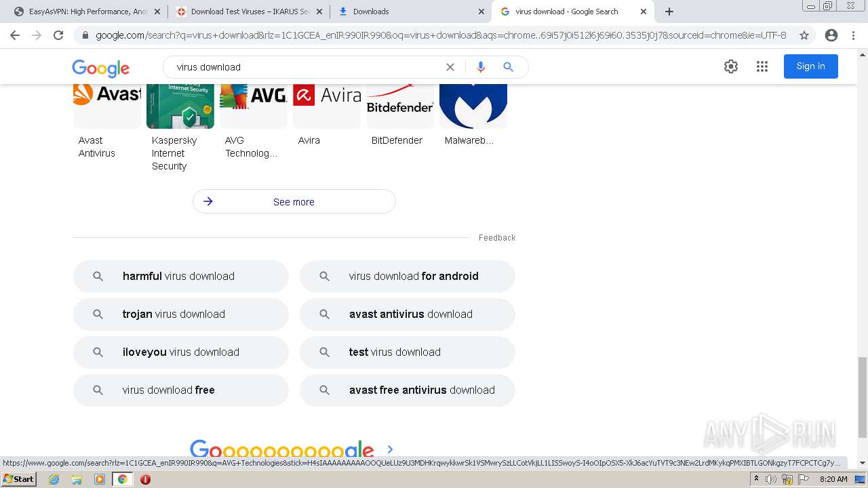Go to the Google logo homepage
Image resolution: width=868 pixels, height=488 pixels.
(100, 68)
